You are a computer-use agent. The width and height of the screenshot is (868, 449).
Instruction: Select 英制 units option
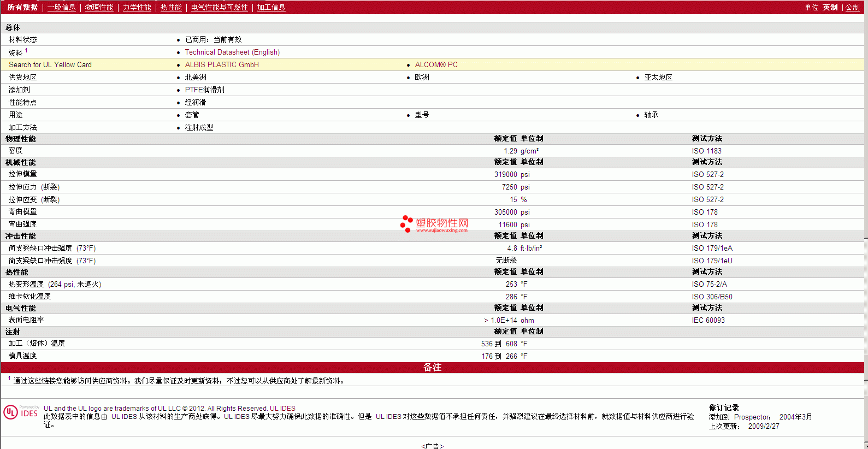coord(830,8)
